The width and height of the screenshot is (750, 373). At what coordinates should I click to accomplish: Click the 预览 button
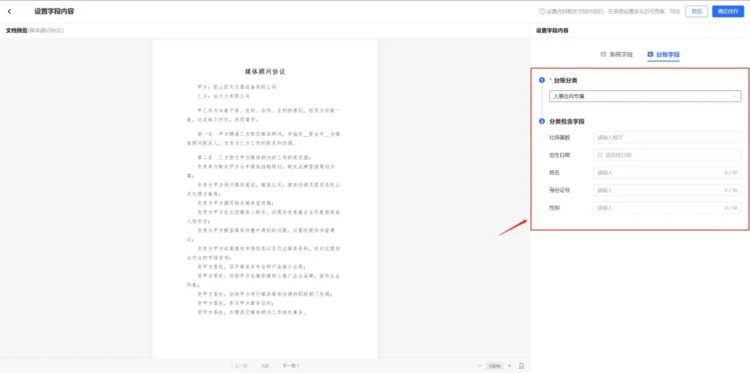(x=696, y=11)
